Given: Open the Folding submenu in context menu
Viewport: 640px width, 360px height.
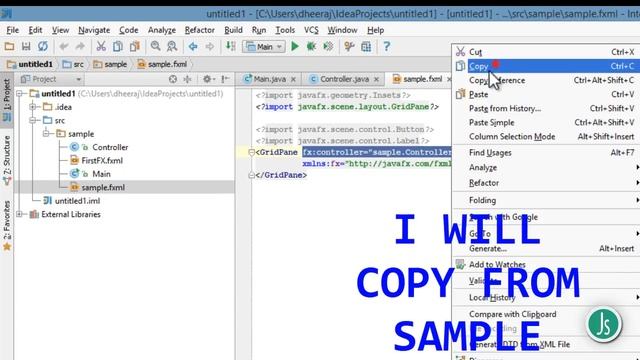Looking at the screenshot, I should click(546, 200).
